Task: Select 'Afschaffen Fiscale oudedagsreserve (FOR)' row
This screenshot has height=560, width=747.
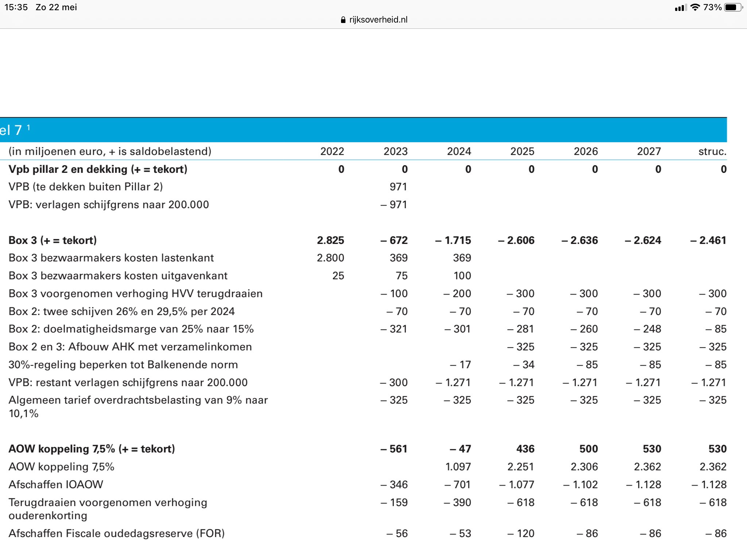Action: click(x=117, y=533)
